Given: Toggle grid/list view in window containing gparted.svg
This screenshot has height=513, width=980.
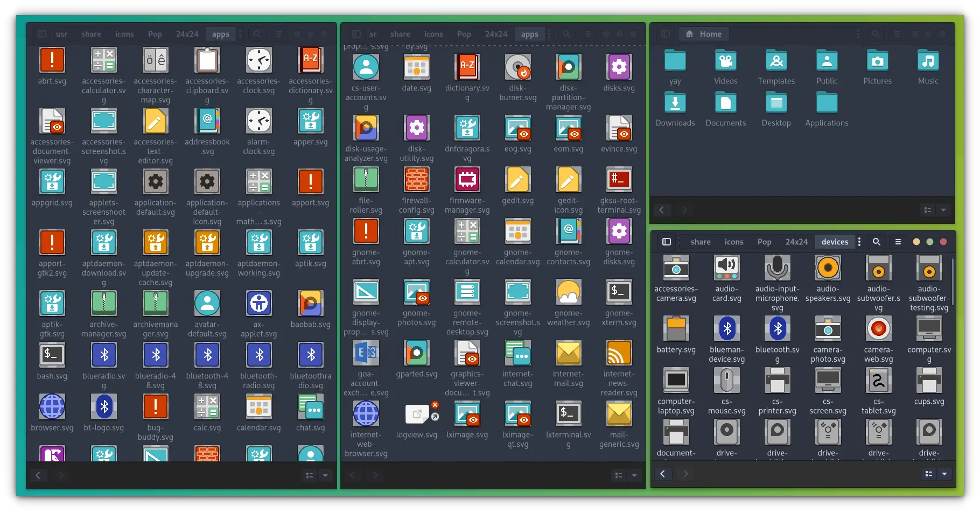Looking at the screenshot, I should (x=619, y=475).
